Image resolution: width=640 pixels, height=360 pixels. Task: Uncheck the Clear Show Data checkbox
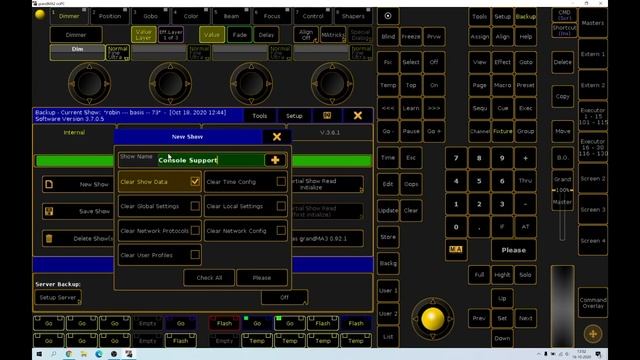coord(195,181)
